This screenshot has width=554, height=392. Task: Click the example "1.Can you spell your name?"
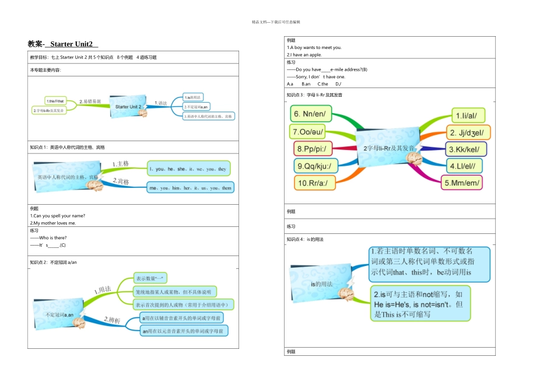tap(58, 216)
